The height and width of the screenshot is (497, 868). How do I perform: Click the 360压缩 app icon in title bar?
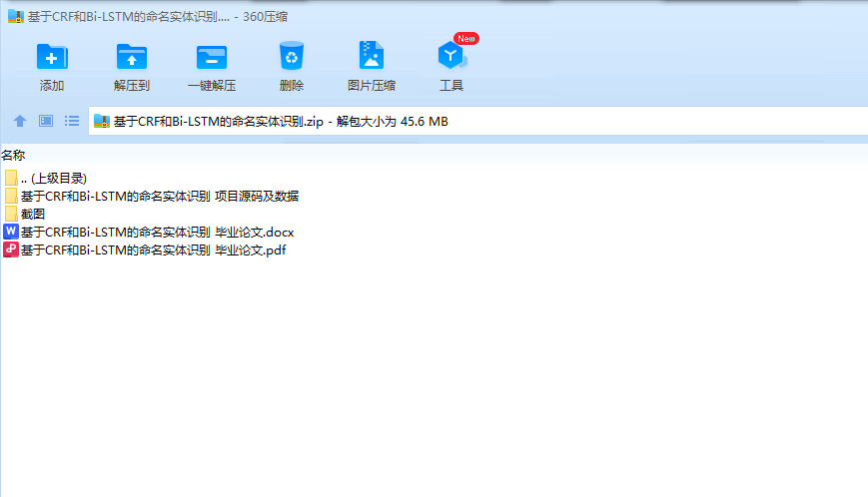[x=16, y=17]
